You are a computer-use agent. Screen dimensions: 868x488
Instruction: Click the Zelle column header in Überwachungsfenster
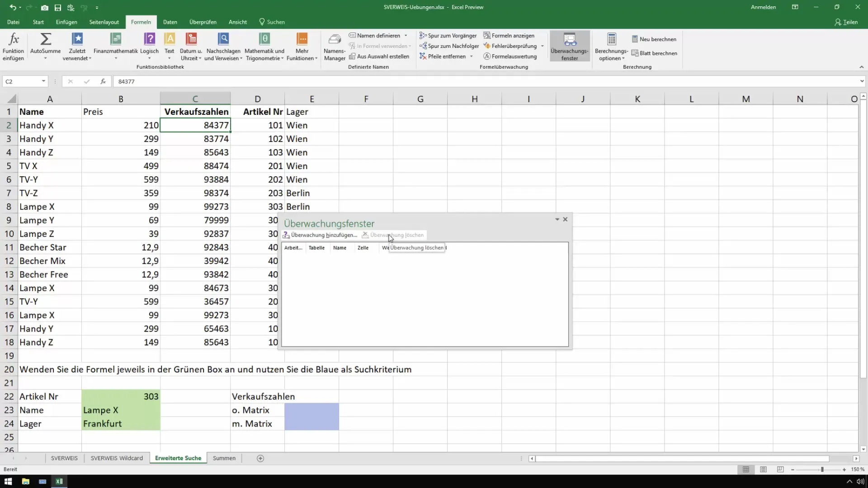[363, 247]
